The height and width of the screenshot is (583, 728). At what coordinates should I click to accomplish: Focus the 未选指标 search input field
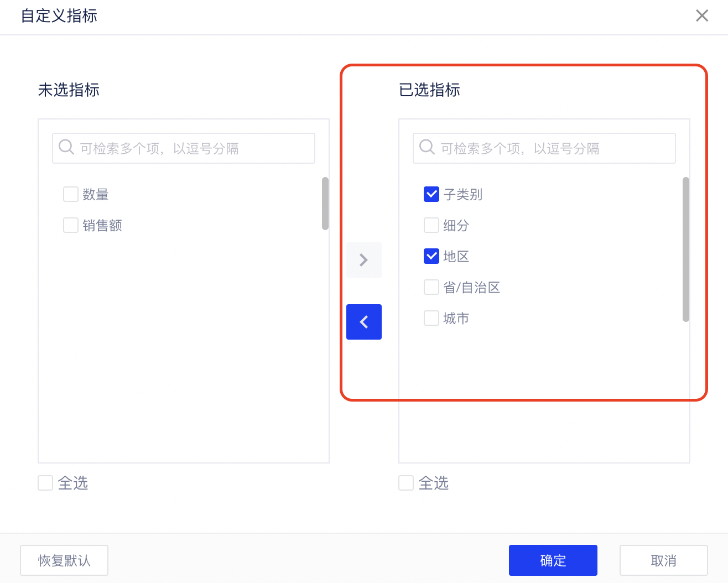[194, 148]
